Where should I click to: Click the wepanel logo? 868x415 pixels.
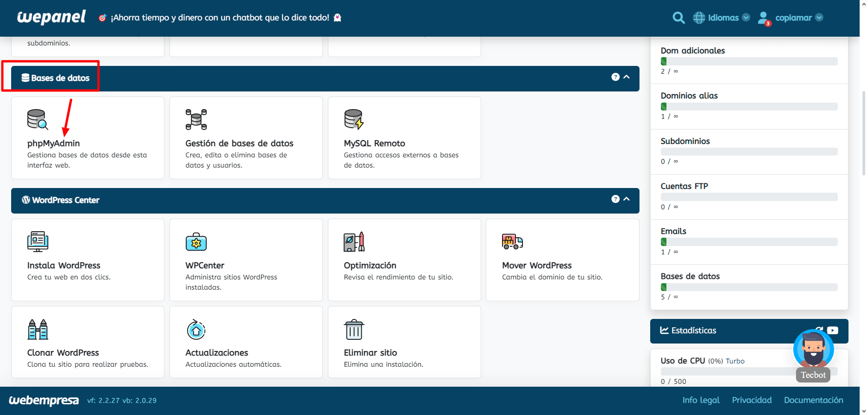[51, 17]
